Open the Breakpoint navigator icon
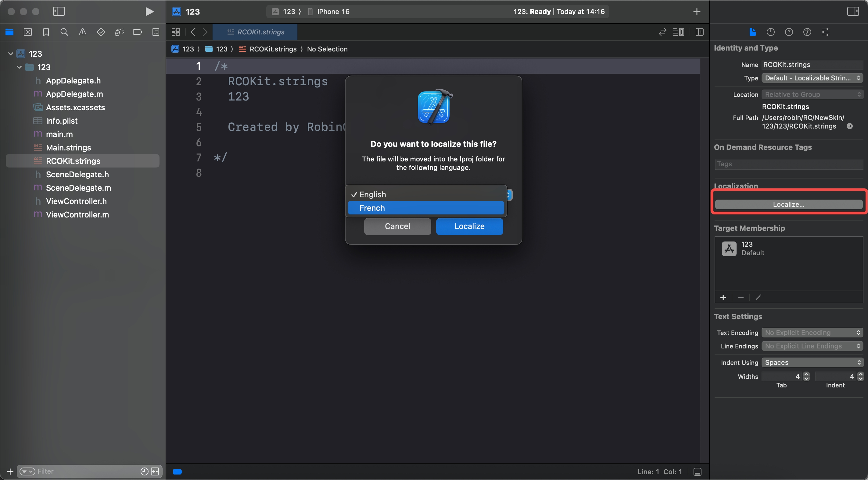Viewport: 868px width, 480px height. (x=137, y=32)
